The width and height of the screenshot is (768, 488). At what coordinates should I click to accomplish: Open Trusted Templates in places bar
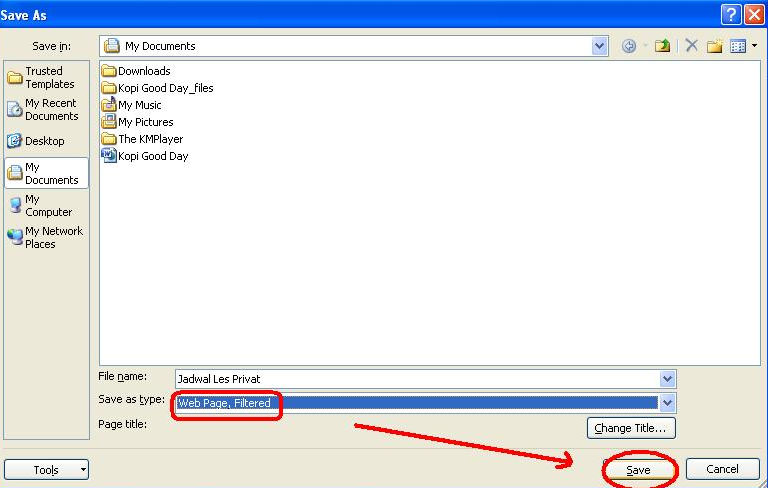click(47, 77)
